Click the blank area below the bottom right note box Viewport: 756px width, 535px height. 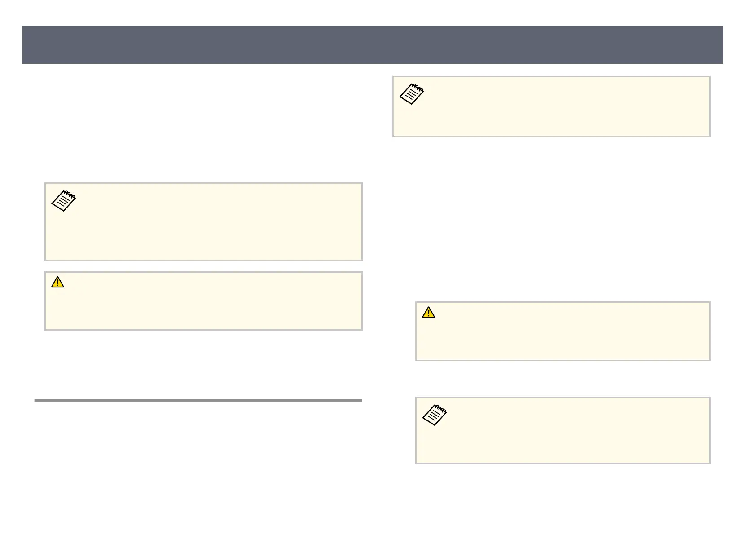pos(563,494)
